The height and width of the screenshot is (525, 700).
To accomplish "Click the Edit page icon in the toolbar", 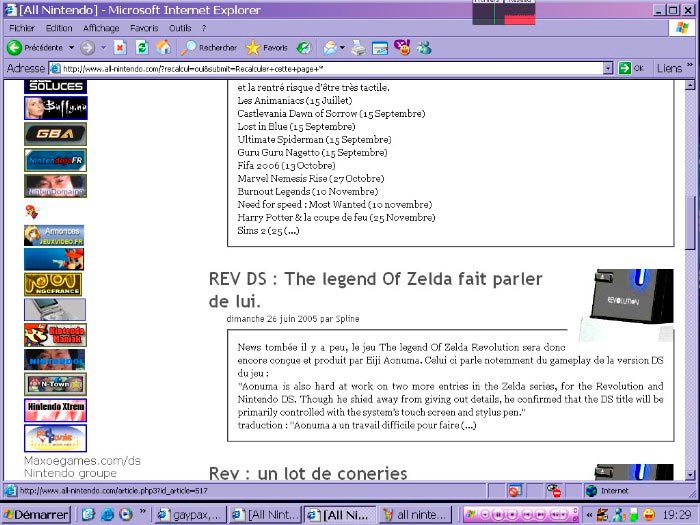I will (380, 48).
